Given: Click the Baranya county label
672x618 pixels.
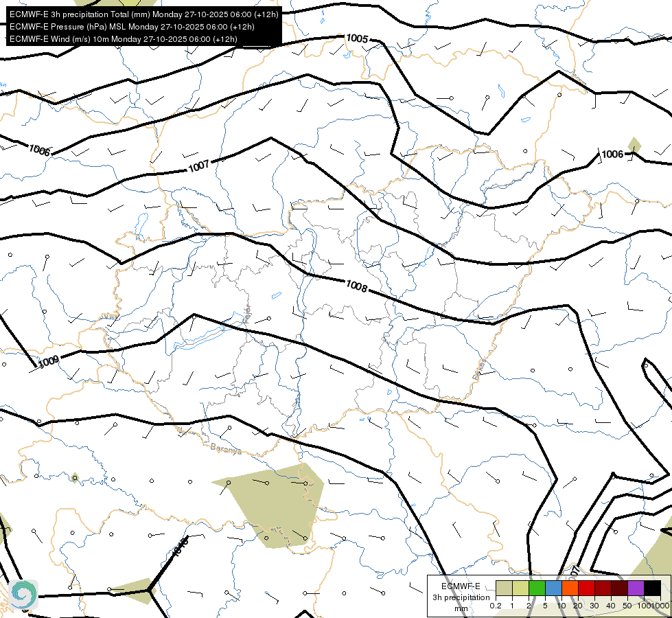Looking at the screenshot, I should (x=226, y=449).
